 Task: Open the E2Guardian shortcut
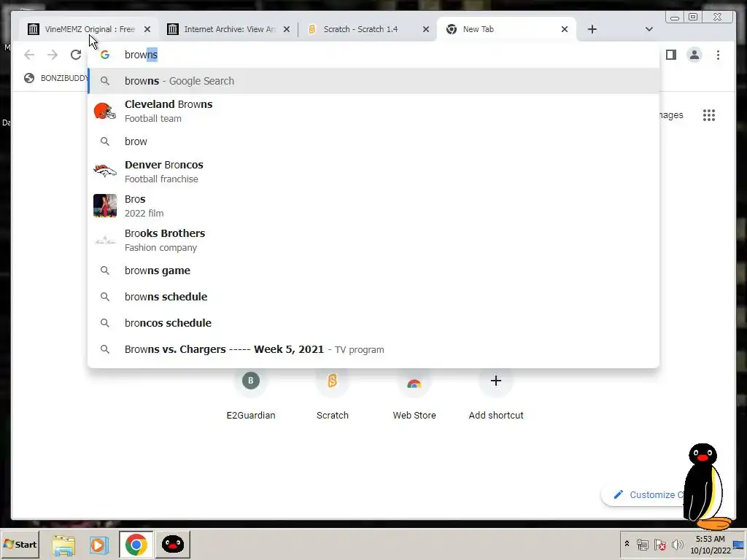[x=251, y=395]
